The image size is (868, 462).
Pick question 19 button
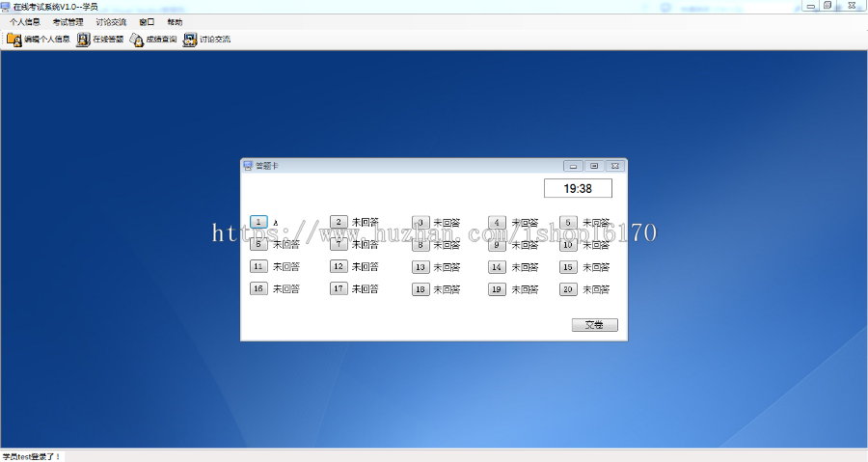point(497,289)
